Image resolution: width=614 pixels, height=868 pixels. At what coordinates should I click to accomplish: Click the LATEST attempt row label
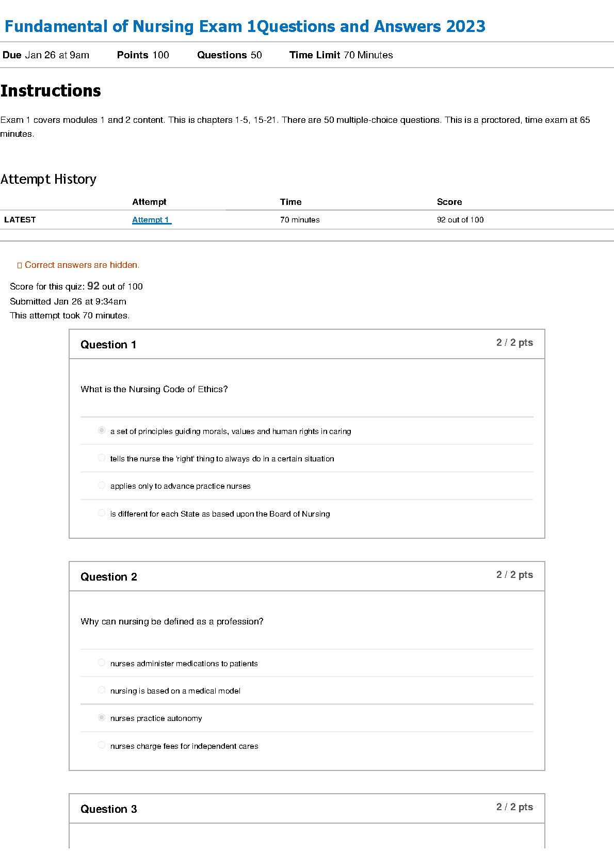pyautogui.click(x=20, y=220)
